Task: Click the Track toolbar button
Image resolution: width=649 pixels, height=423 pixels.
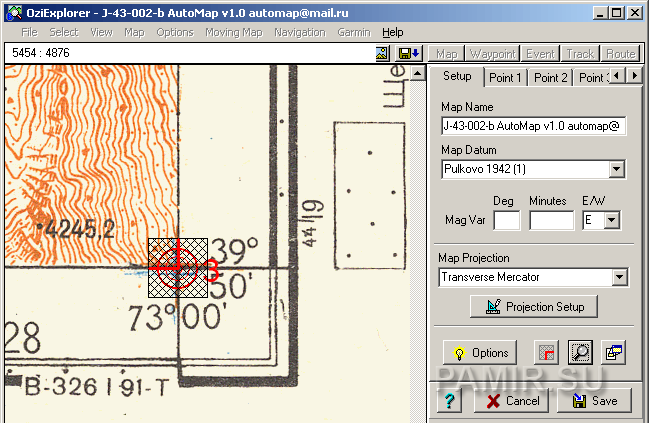Action: tap(580, 54)
